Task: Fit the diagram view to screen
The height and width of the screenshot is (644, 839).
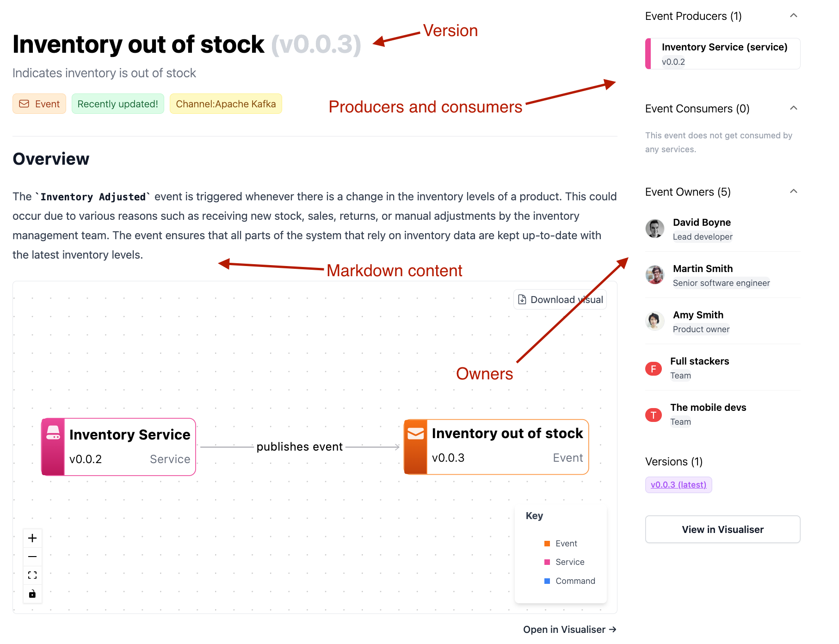Action: (32, 575)
